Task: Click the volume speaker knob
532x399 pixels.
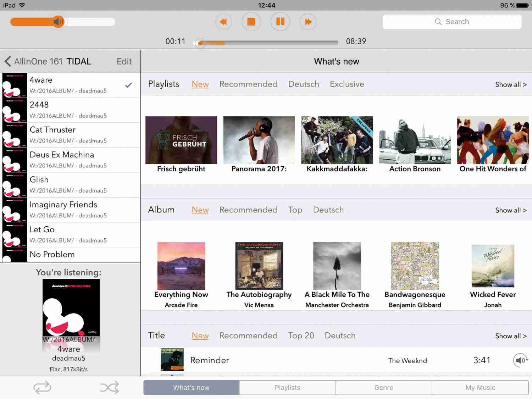Action: [58, 22]
